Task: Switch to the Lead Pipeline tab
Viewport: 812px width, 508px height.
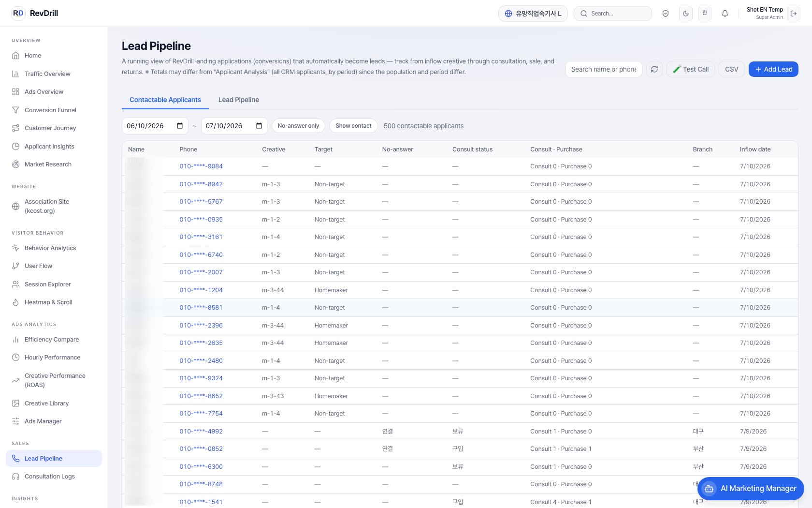Action: [x=239, y=100]
